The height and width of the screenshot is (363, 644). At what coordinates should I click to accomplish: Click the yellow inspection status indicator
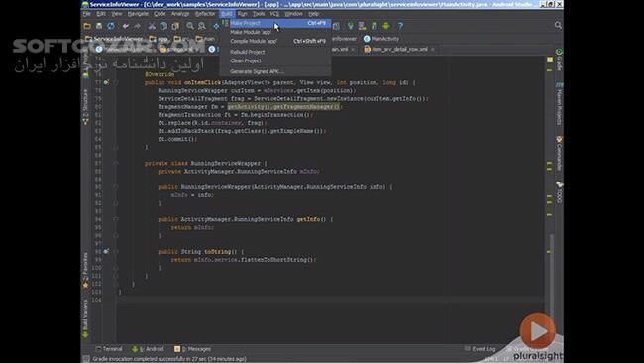[550, 60]
